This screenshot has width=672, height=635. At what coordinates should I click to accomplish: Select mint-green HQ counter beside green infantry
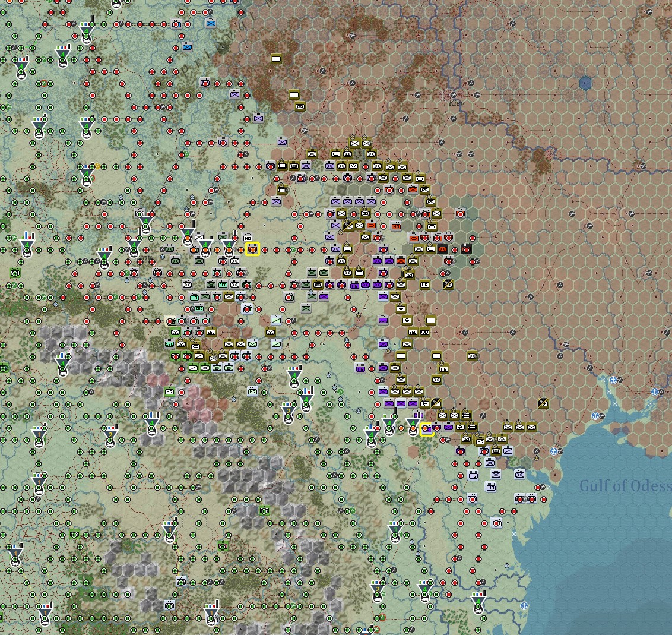point(195,297)
